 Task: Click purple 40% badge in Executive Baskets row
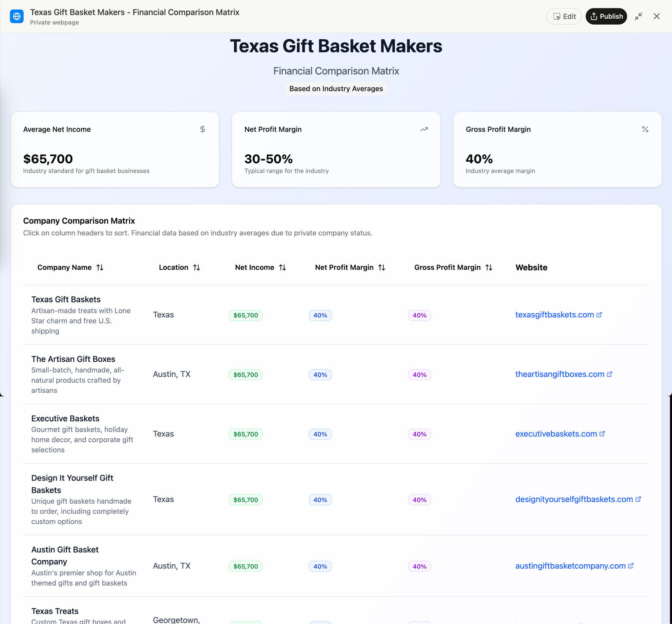(419, 434)
